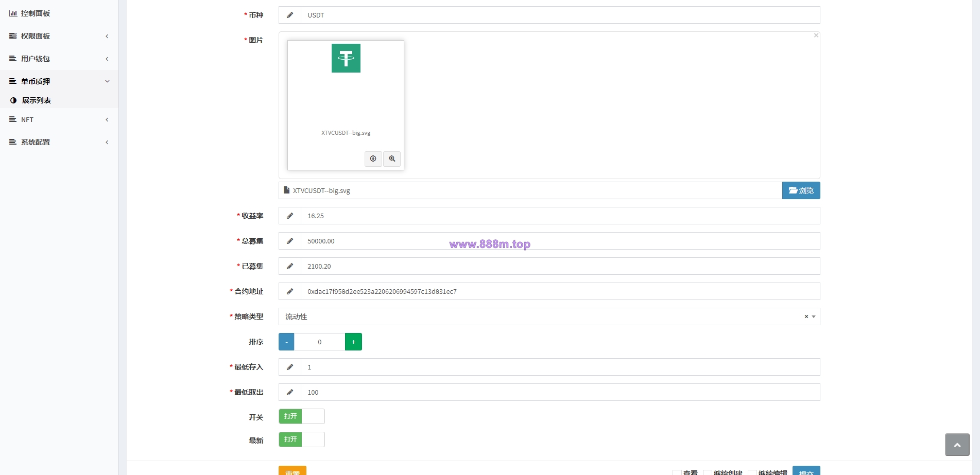
Task: Click the pencil icon in 已募集 field
Action: tap(290, 266)
